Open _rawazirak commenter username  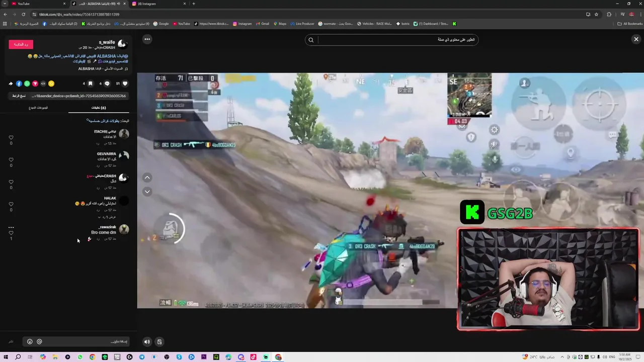click(x=107, y=227)
